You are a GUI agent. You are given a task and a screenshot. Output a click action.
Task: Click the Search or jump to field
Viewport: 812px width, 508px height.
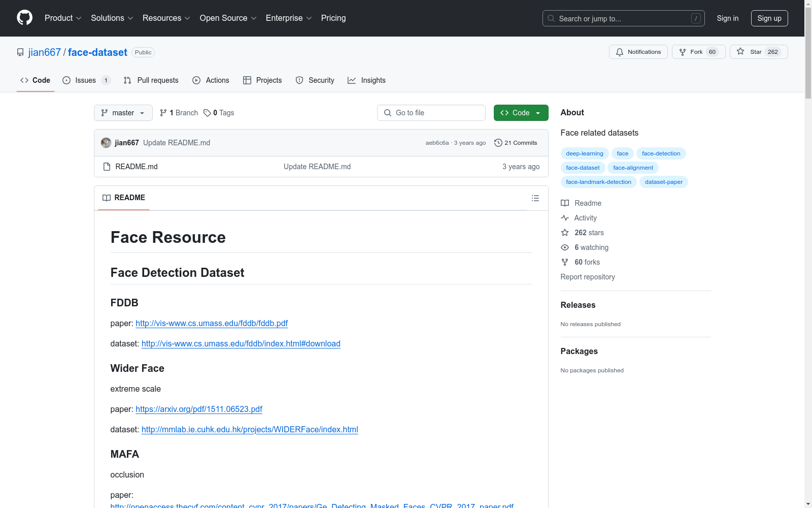624,18
